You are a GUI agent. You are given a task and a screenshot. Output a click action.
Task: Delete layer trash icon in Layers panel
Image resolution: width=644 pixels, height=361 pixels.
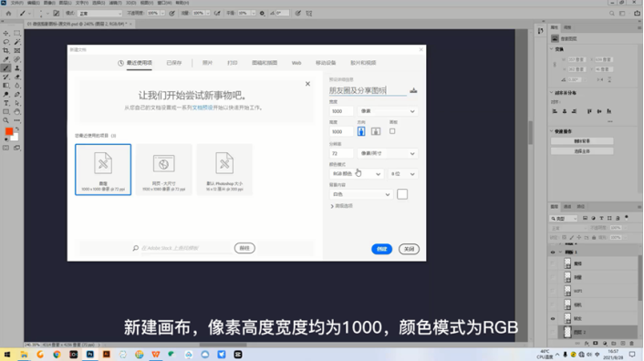[x=631, y=344]
